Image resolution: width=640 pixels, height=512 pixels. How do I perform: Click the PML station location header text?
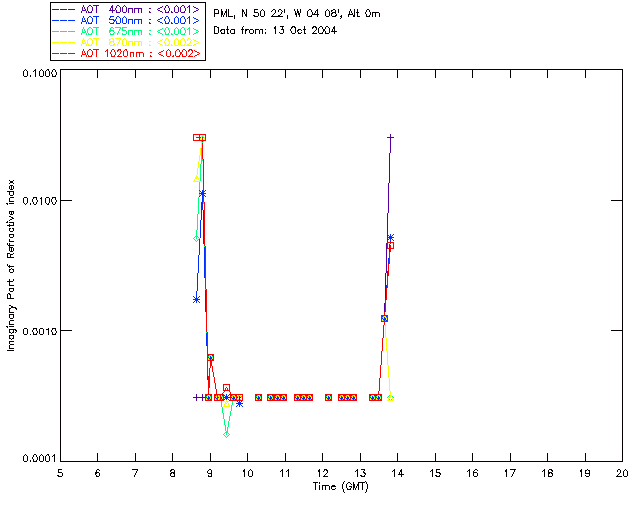pos(297,14)
